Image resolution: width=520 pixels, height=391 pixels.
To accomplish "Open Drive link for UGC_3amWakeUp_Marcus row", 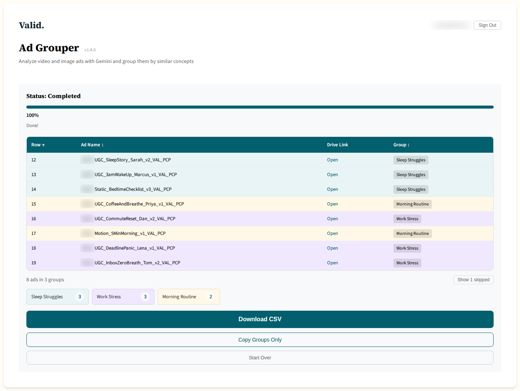I will click(332, 174).
